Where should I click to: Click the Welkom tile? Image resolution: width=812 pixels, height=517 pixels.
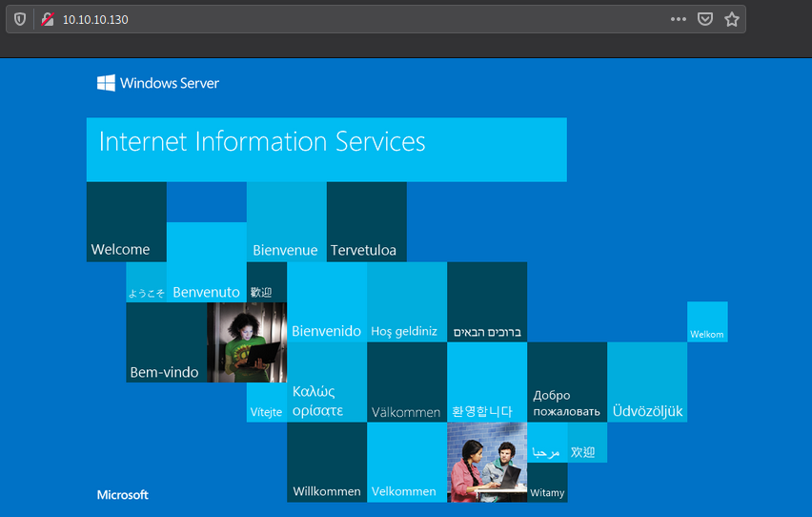click(707, 321)
